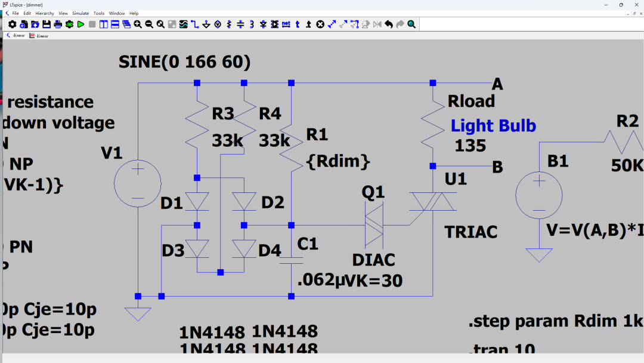Select the blue text comment tool
Image resolution: width=644 pixels, height=363 pixels.
pos(298,24)
